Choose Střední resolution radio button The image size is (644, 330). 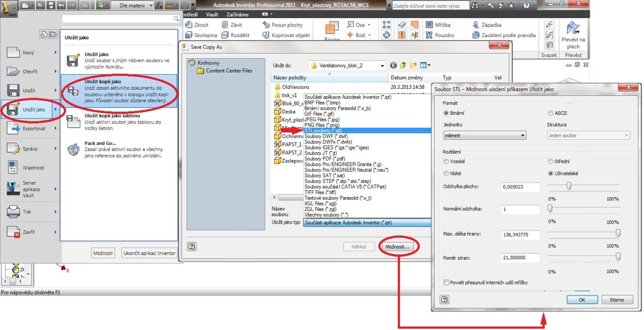coord(550,162)
